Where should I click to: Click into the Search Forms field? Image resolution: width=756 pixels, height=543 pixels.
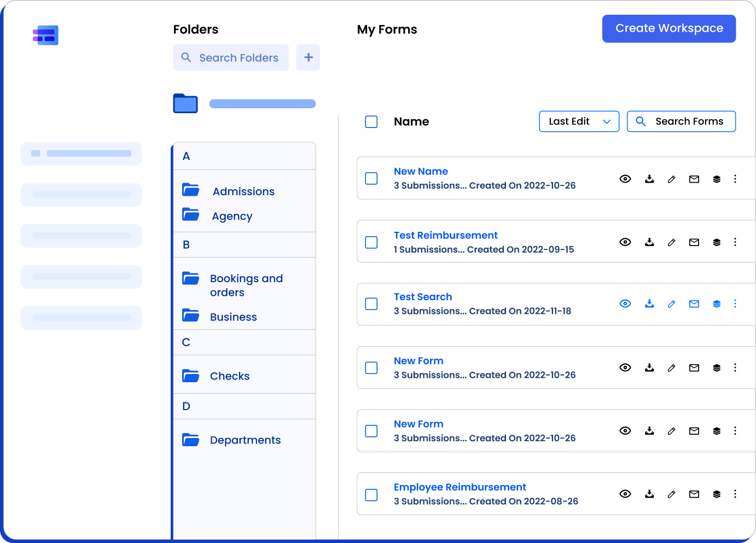[x=681, y=121]
